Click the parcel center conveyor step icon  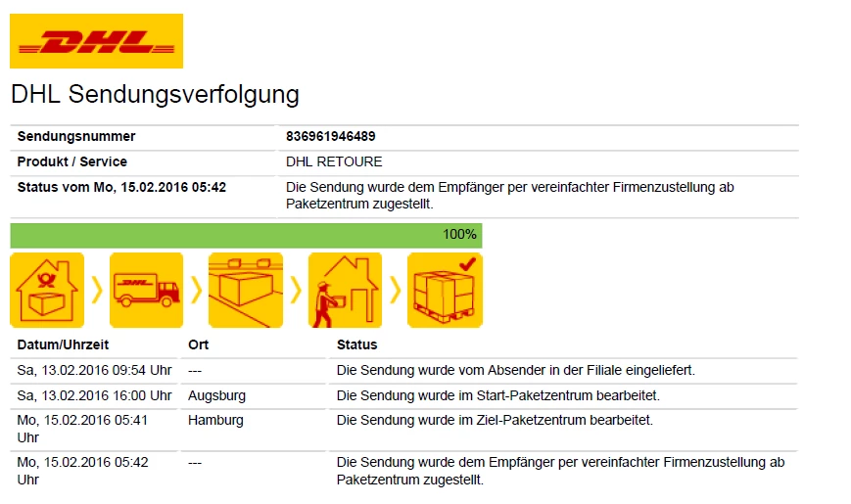click(246, 291)
